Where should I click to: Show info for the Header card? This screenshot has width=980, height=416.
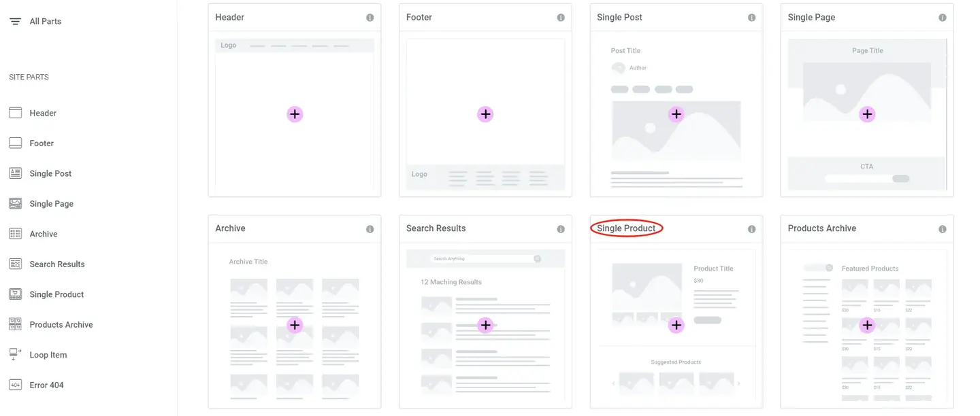pos(370,18)
